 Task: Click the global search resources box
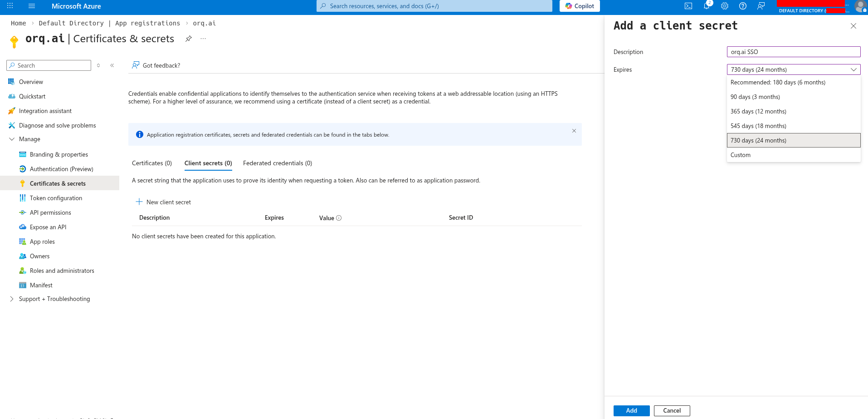tap(434, 6)
